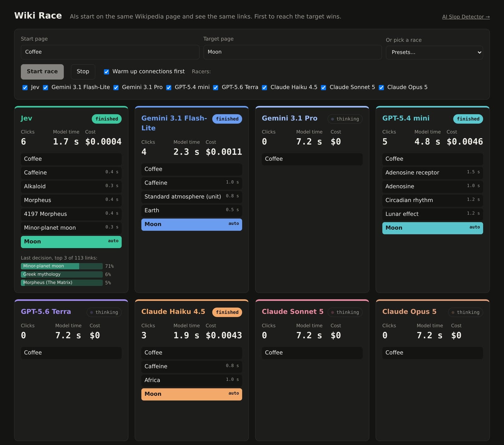Image resolution: width=504 pixels, height=445 pixels.
Task: Click Coffee row in Claude Sonnet 5 card
Action: coord(312,353)
